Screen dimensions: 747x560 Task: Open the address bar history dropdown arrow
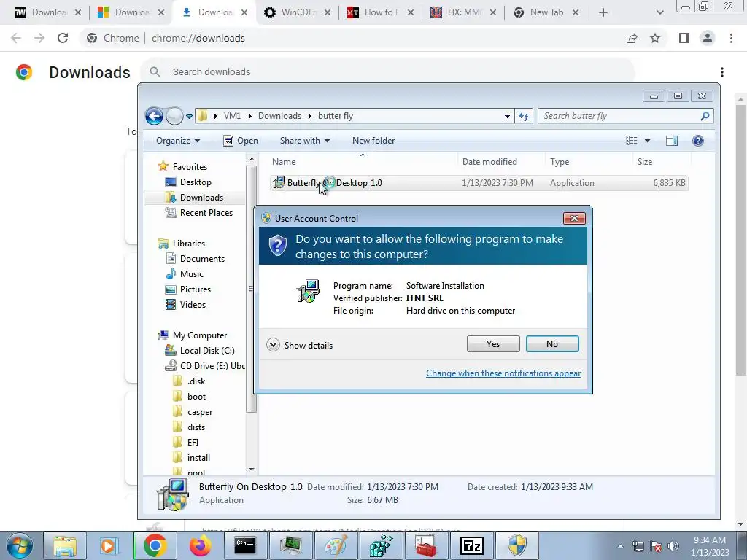[507, 116]
